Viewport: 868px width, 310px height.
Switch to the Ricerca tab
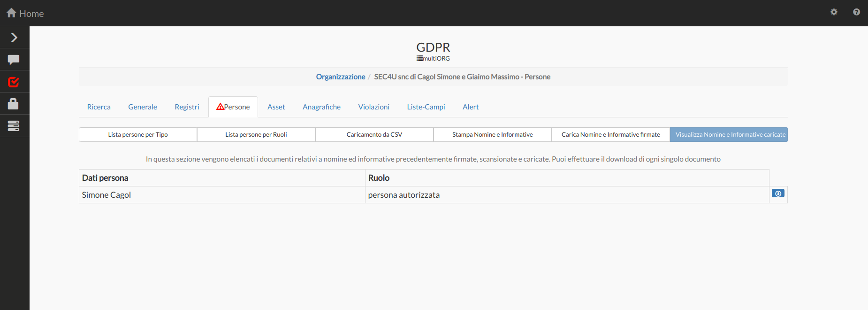[99, 107]
